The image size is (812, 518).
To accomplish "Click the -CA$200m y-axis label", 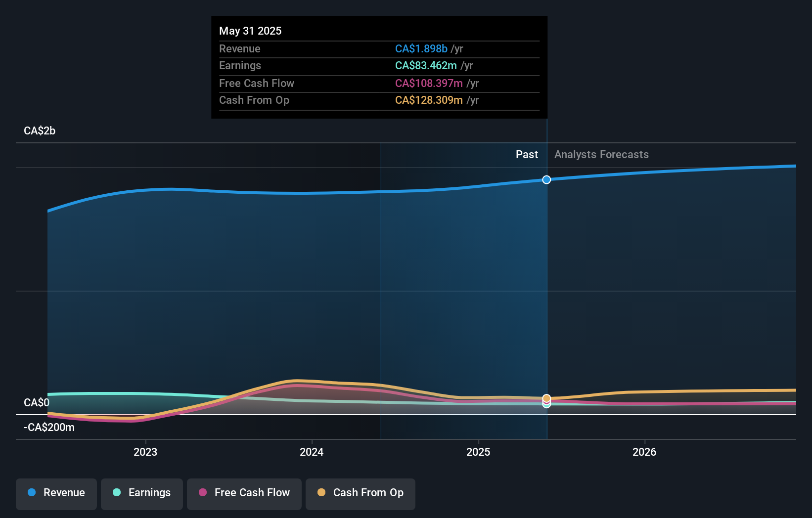I will click(49, 427).
